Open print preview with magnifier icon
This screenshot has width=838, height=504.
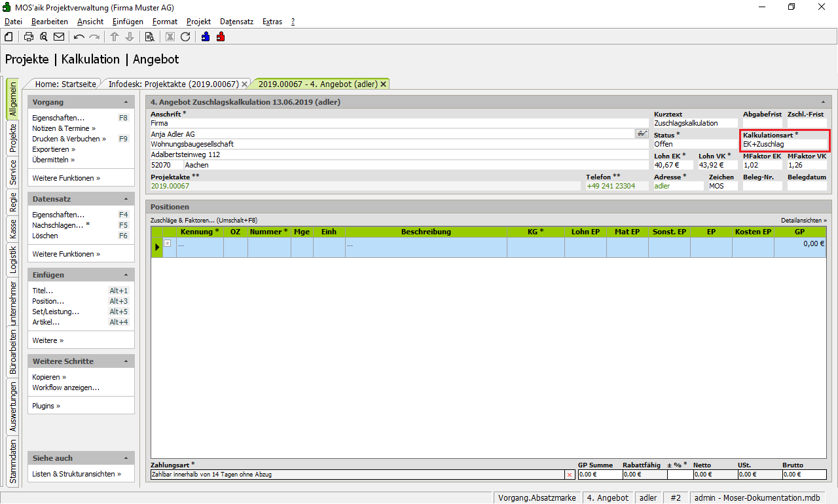[44, 37]
